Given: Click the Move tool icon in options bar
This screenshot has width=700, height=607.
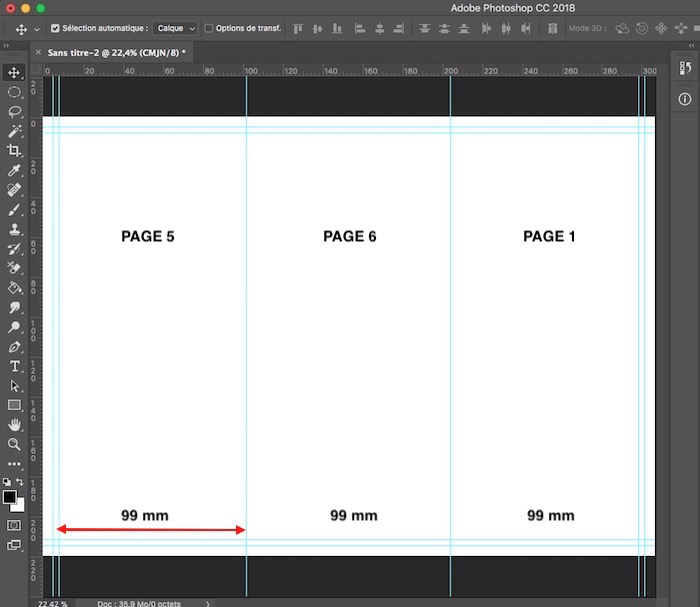Looking at the screenshot, I should click(21, 29).
